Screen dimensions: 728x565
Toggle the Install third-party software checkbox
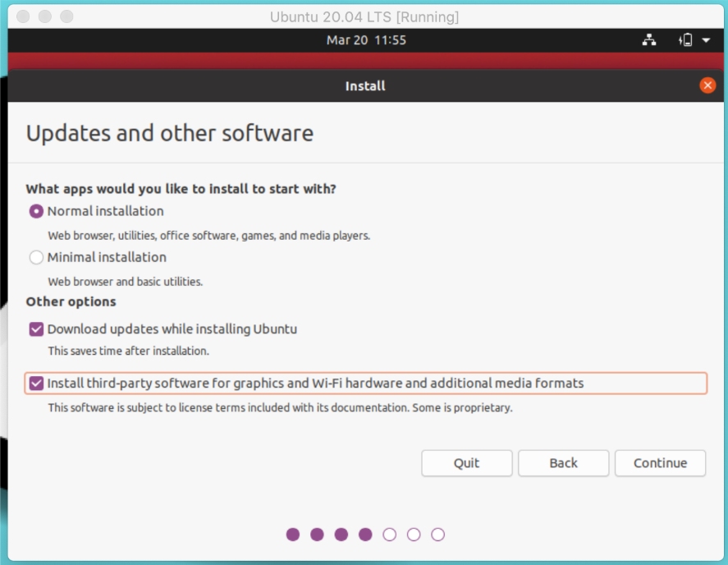pyautogui.click(x=36, y=384)
